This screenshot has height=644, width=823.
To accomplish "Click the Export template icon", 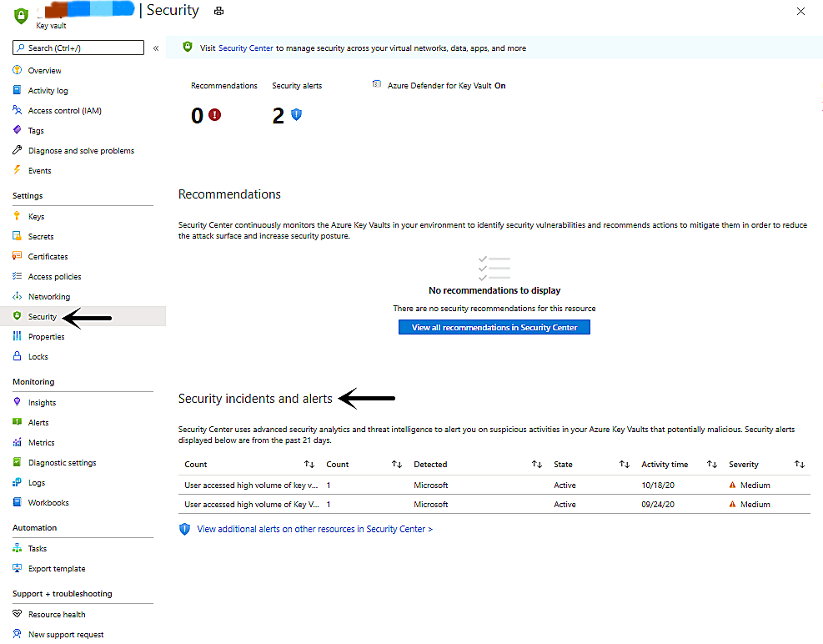I will coord(18,568).
